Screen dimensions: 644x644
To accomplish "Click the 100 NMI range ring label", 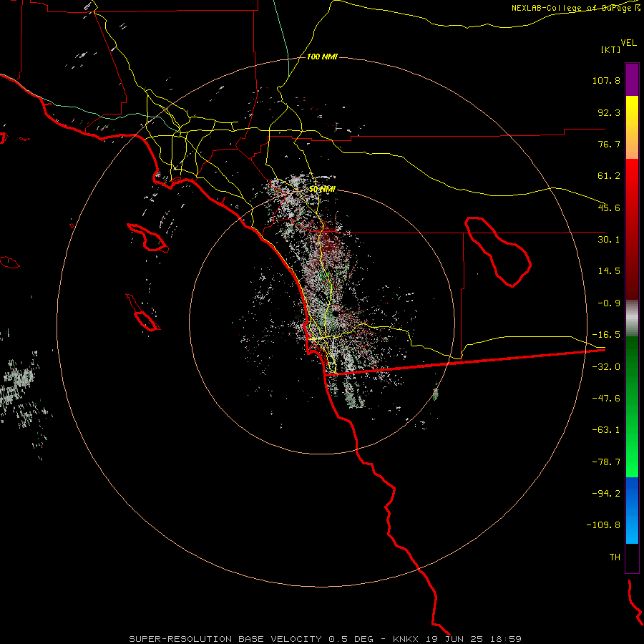I will [x=322, y=57].
